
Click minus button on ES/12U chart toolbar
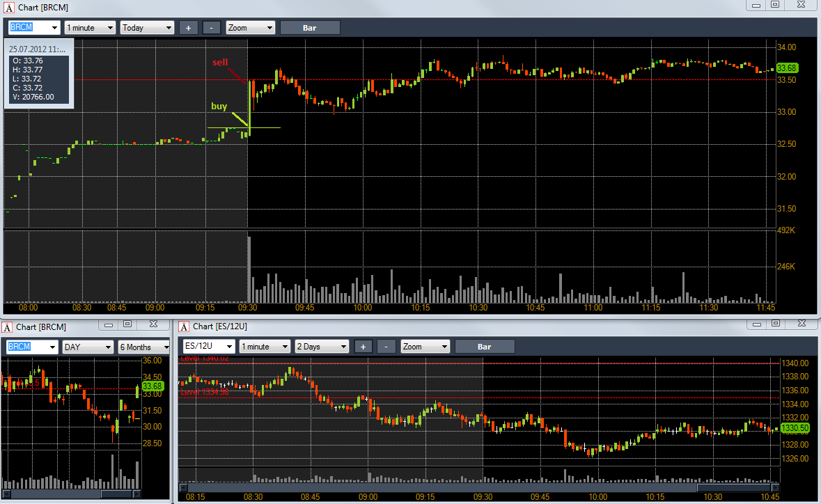(386, 347)
